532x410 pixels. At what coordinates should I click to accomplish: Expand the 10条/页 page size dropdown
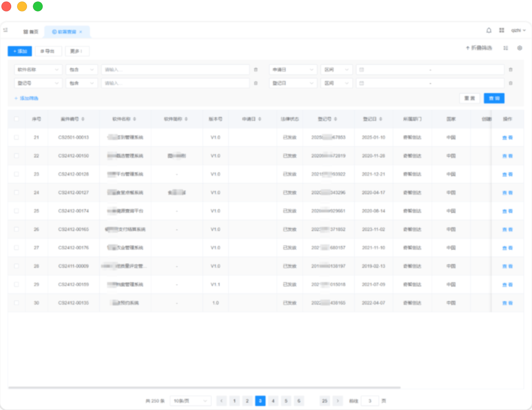(190, 401)
